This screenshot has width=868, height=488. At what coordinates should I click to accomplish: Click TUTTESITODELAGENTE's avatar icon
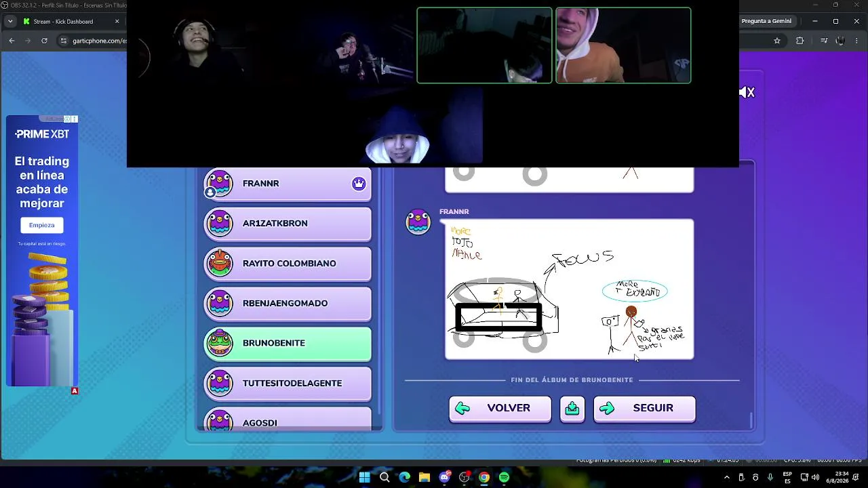pos(220,384)
